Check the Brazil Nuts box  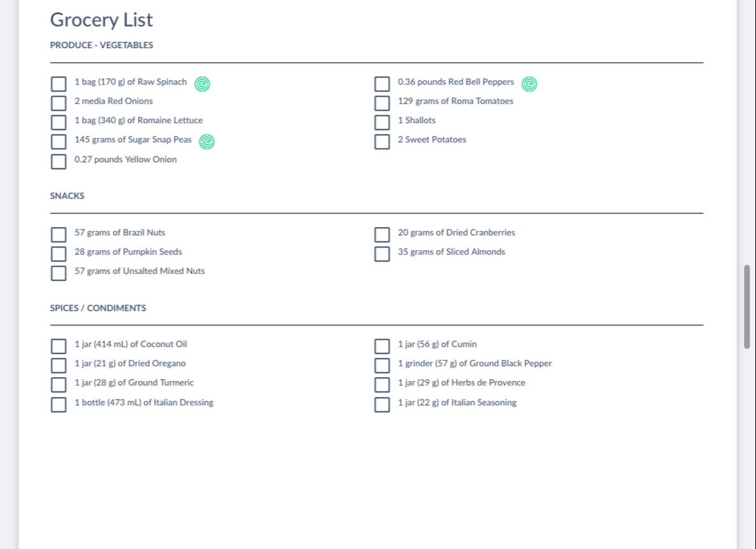(59, 235)
